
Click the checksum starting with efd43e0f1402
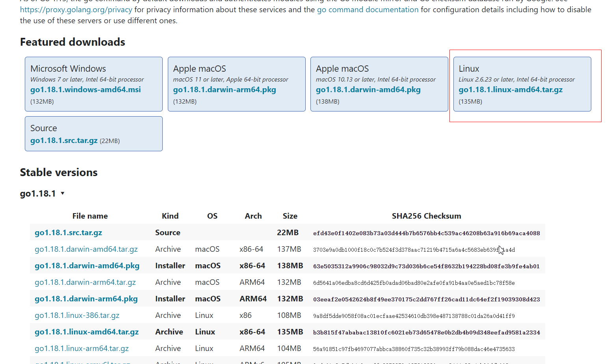[x=427, y=233]
